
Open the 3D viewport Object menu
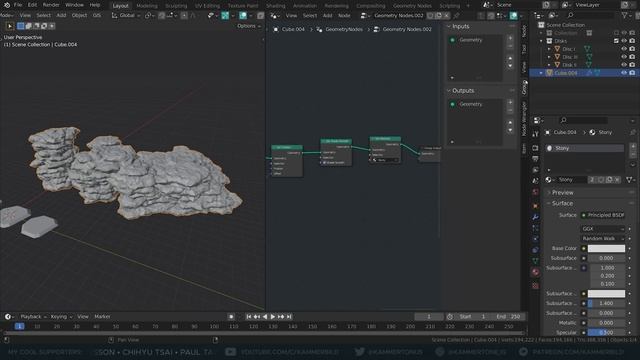click(x=79, y=16)
